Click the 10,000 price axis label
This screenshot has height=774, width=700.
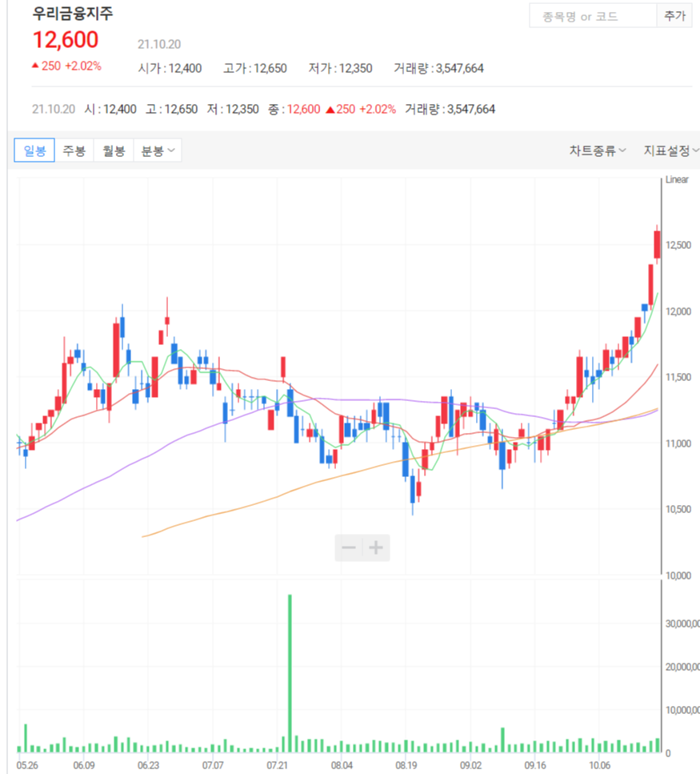coord(678,575)
